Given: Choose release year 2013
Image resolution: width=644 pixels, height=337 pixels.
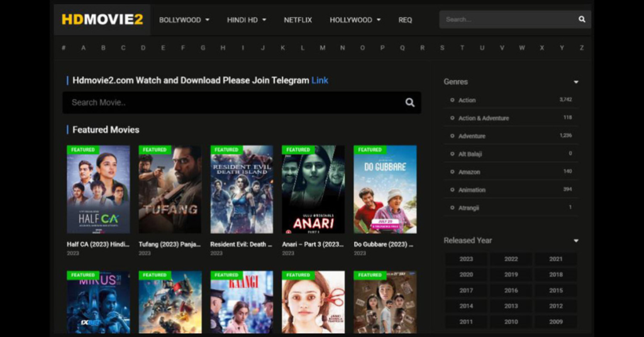Looking at the screenshot, I should (511, 306).
